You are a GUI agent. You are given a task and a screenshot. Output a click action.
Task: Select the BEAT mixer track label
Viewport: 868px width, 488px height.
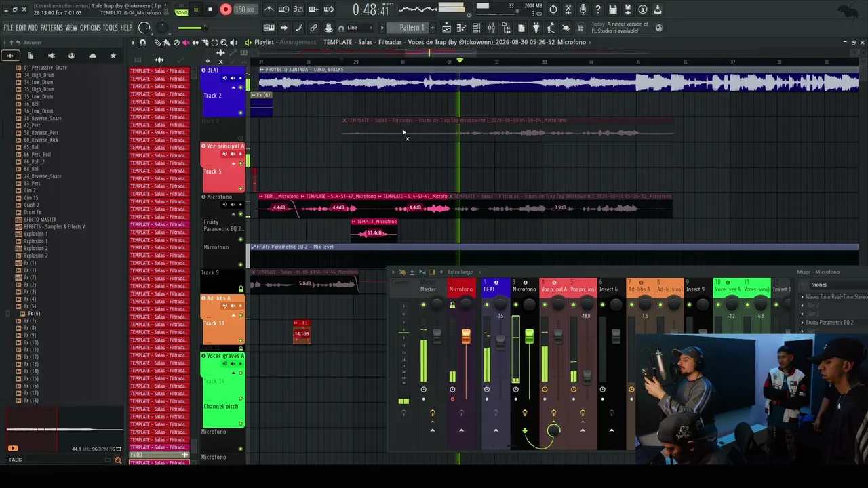[x=489, y=289]
